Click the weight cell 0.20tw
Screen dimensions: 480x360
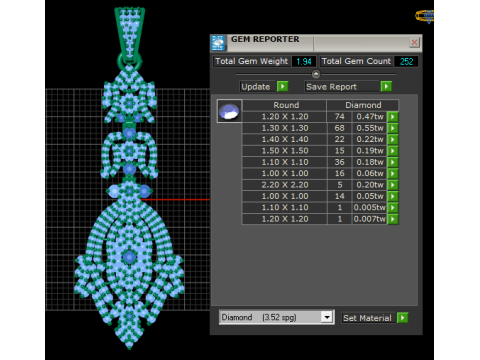[369, 185]
